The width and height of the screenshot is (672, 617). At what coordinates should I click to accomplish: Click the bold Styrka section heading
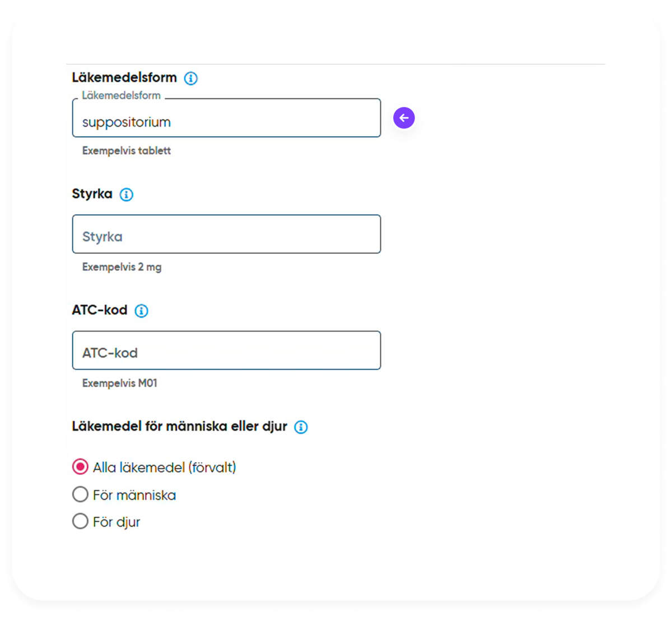click(x=92, y=194)
